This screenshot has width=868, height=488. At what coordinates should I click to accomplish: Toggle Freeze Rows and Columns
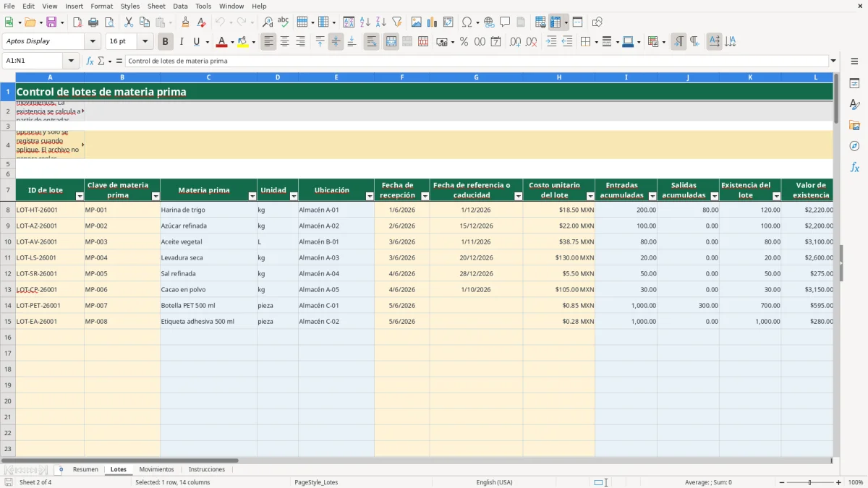556,22
